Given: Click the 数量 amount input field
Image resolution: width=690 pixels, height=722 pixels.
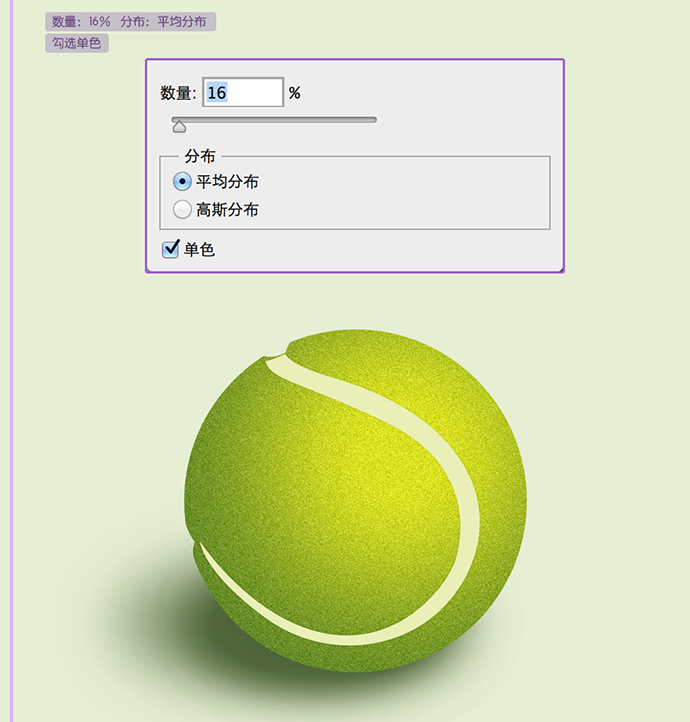Looking at the screenshot, I should point(243,92).
